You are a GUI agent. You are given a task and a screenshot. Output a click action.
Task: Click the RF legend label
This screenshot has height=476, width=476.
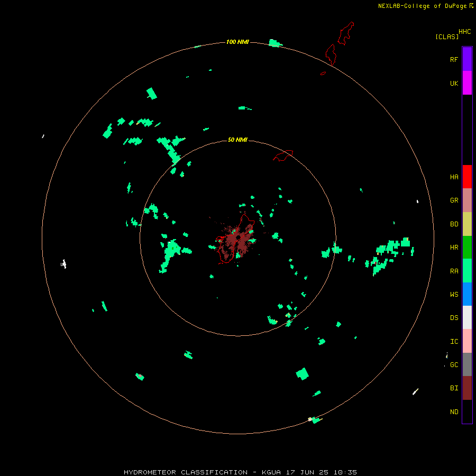click(454, 59)
